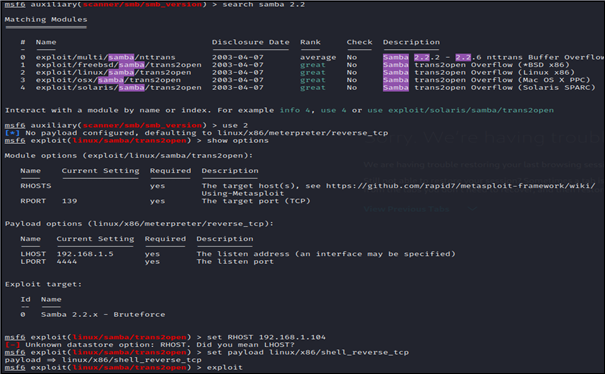Click 'set payload linux/x86/shell_reverse_tcp' command

(x=308, y=352)
